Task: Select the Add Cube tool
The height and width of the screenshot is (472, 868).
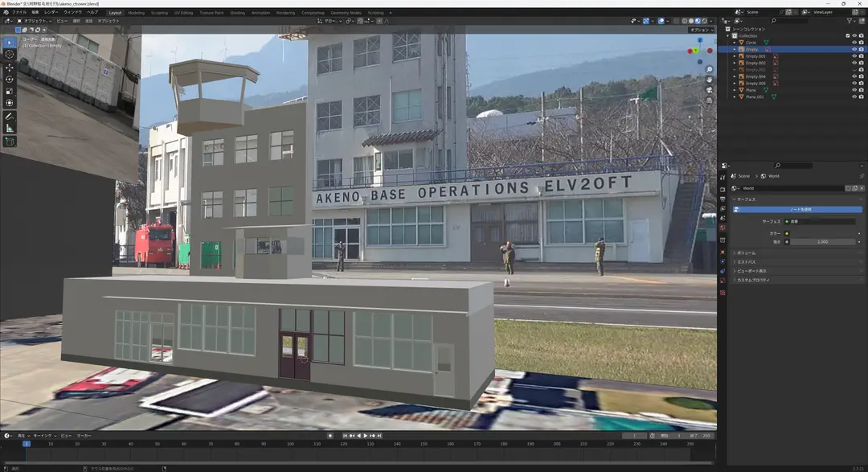Action: 10,142
